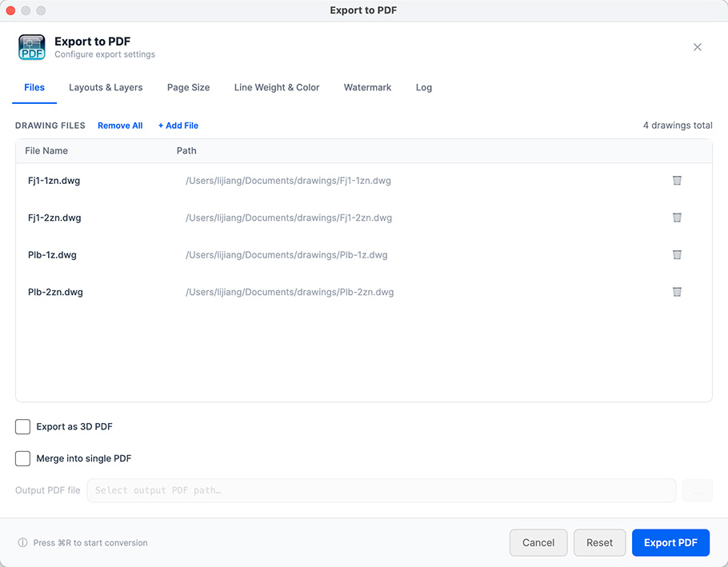Click the Cancel button
The width and height of the screenshot is (728, 567).
[538, 542]
